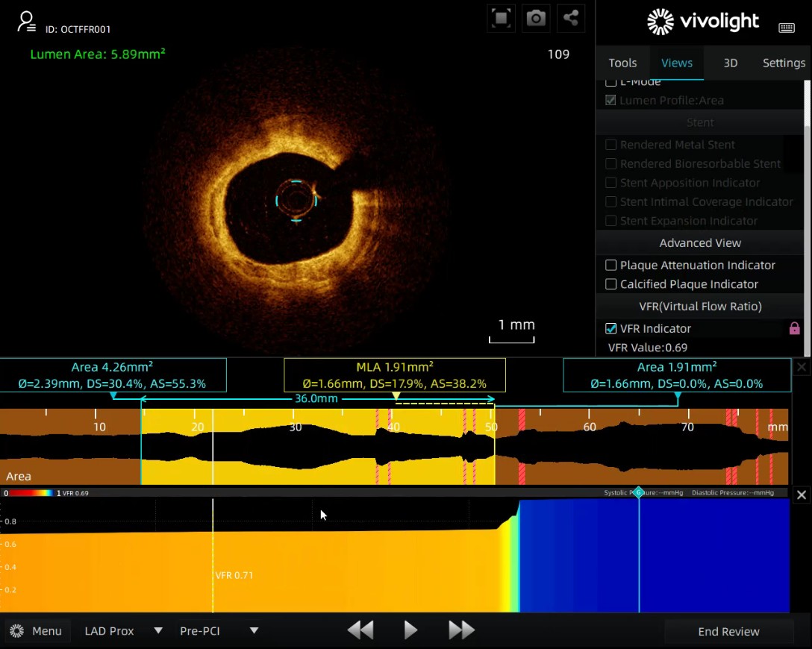Uncheck the VFR Indicator checkbox
812x649 pixels.
pos(610,328)
